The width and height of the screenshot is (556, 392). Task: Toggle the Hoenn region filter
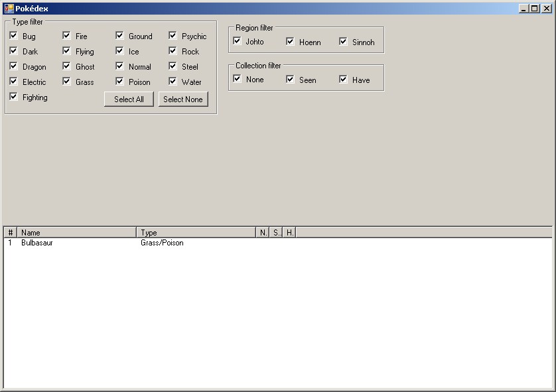(x=290, y=42)
